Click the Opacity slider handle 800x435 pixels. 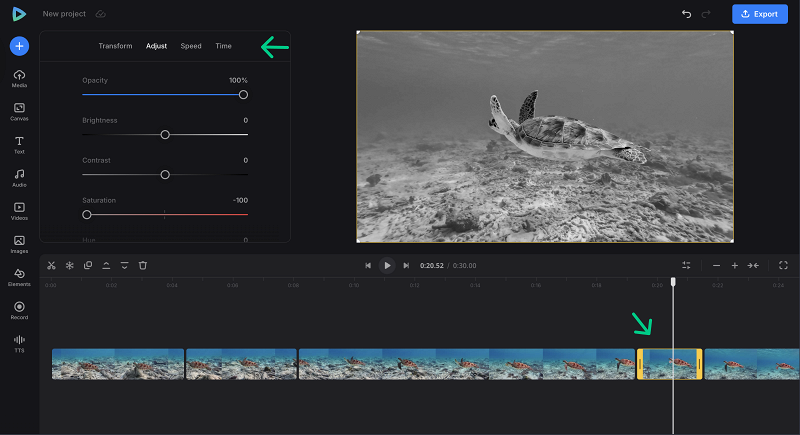(243, 95)
